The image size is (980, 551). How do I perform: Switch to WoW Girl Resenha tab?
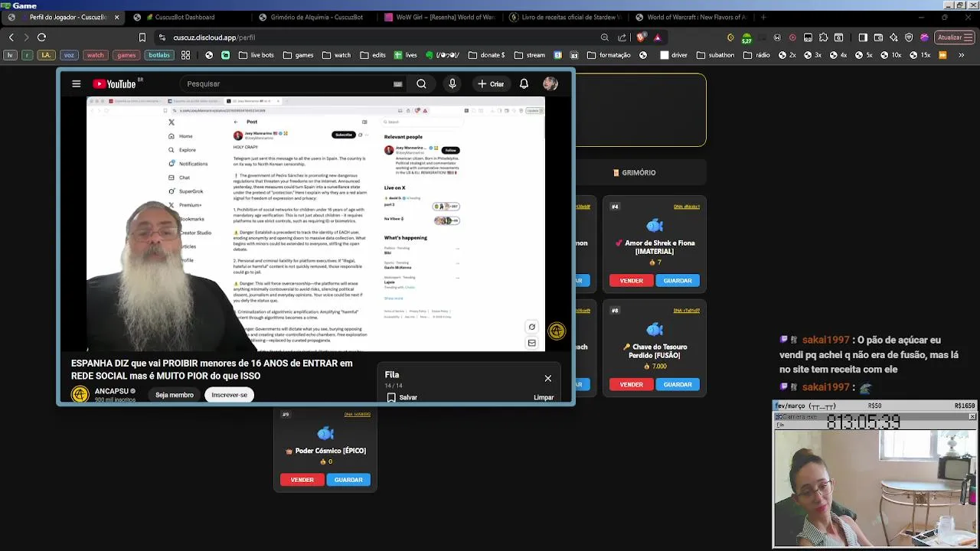click(441, 17)
